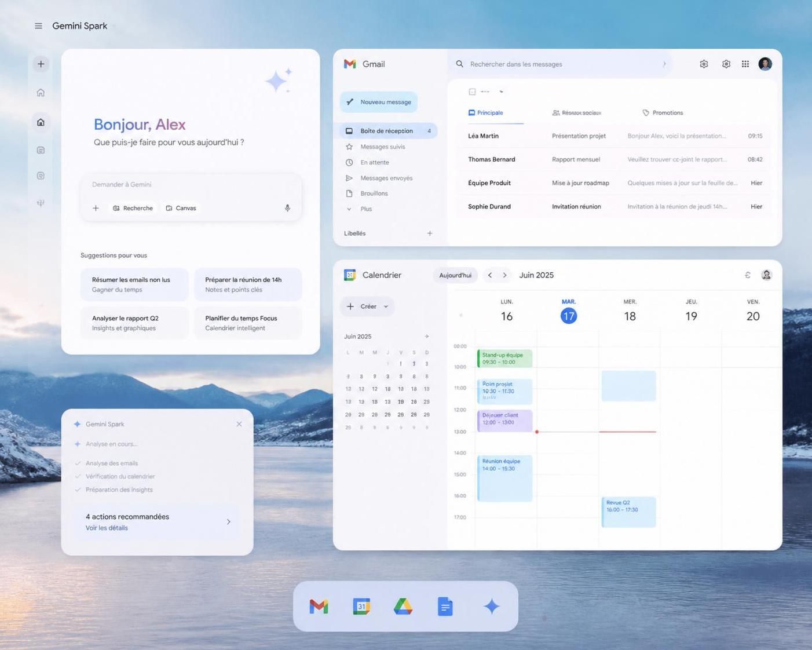Expand the 4 actions recommandées chevron
This screenshot has width=812, height=650.
coord(229,522)
